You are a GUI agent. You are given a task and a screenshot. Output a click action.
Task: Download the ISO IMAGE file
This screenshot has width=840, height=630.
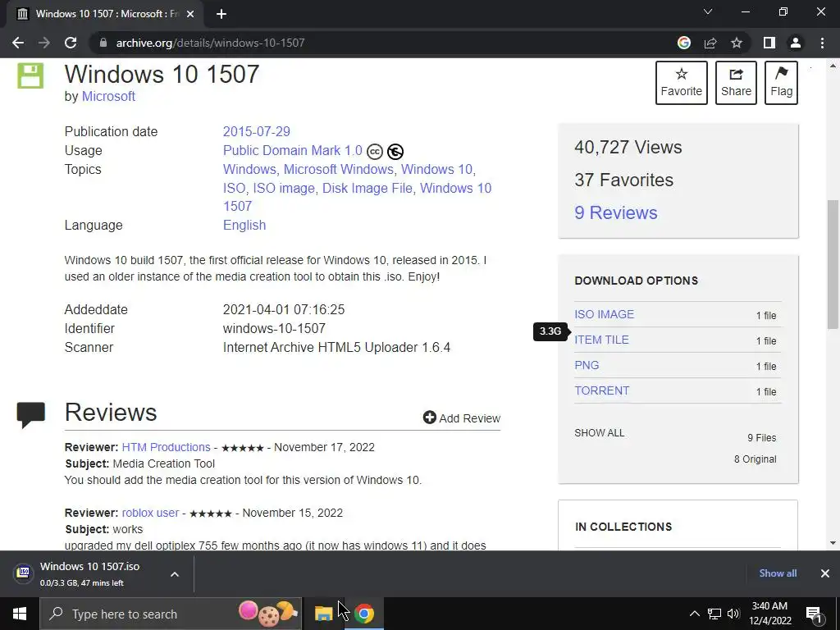coord(605,314)
